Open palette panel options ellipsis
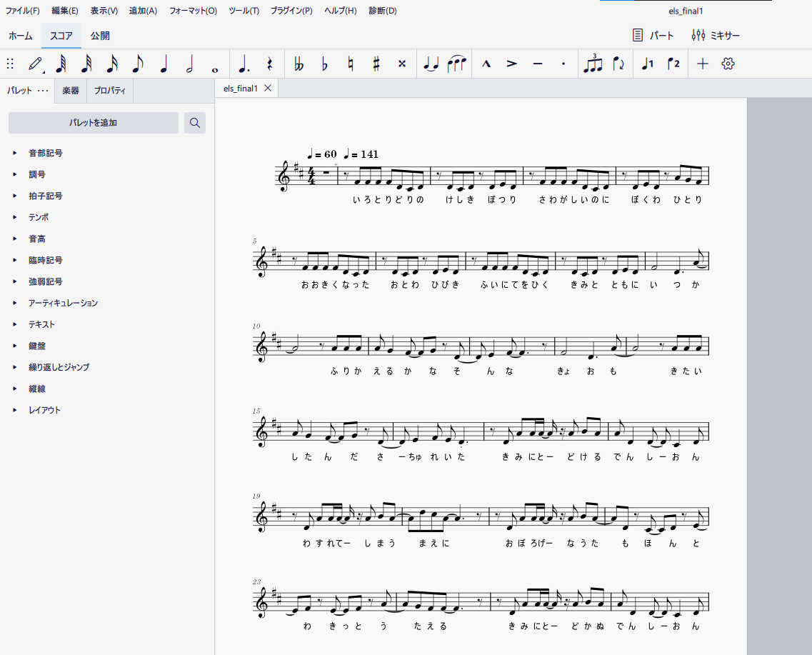Viewport: 812px width, 655px height. click(x=43, y=91)
